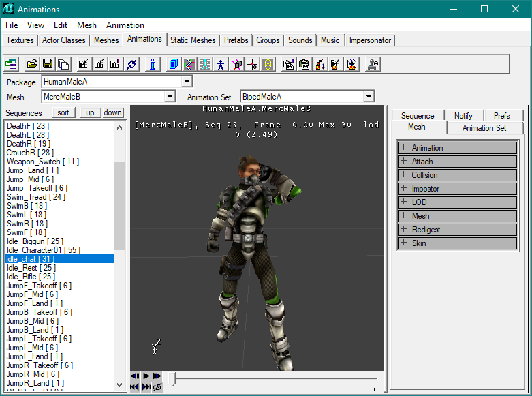Toggle the crossed-out loop playback icon
This screenshot has width=532, height=396.
[x=157, y=387]
